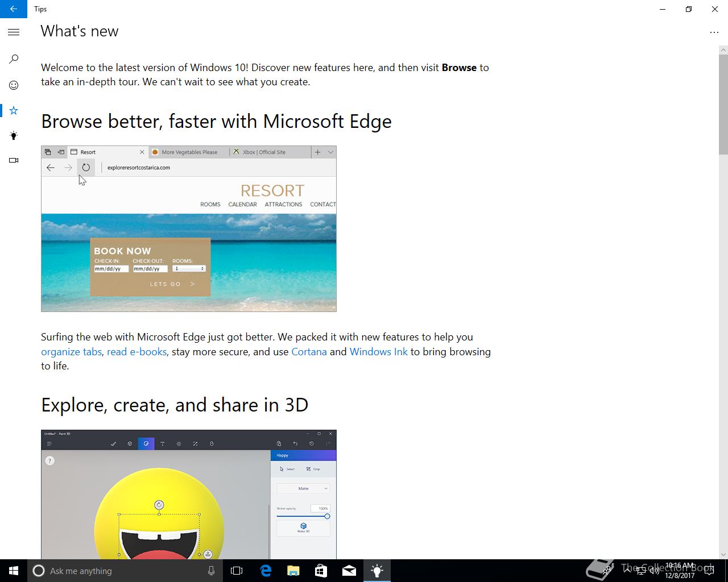Click "Browse better, faster with Microsoft Edge" heading
The height and width of the screenshot is (582, 728).
(x=216, y=121)
